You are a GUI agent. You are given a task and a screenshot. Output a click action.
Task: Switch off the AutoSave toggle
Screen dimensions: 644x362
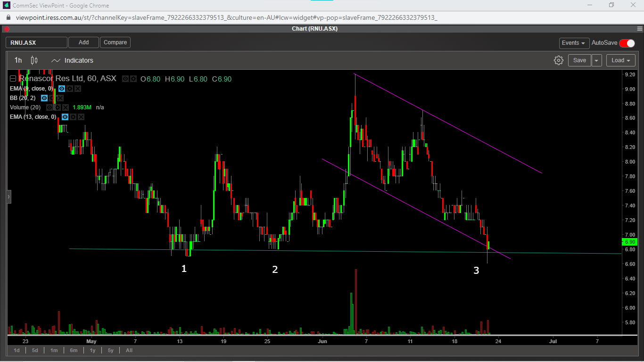pos(627,43)
